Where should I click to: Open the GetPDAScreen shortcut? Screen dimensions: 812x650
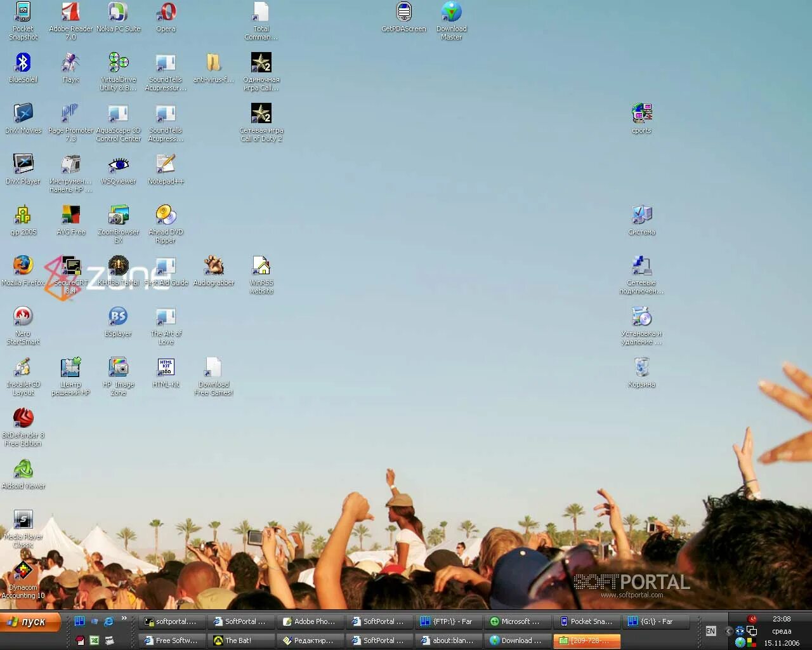click(x=403, y=17)
